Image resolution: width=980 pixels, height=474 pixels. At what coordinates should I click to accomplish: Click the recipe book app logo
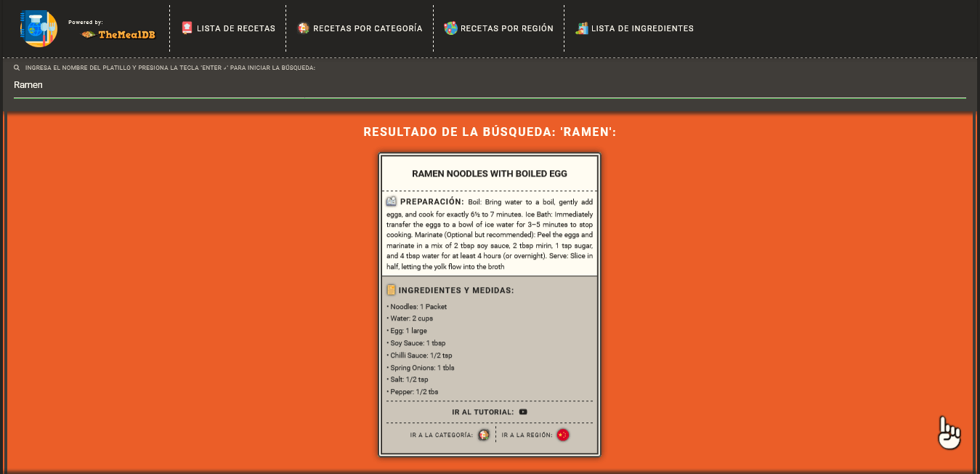[39, 29]
